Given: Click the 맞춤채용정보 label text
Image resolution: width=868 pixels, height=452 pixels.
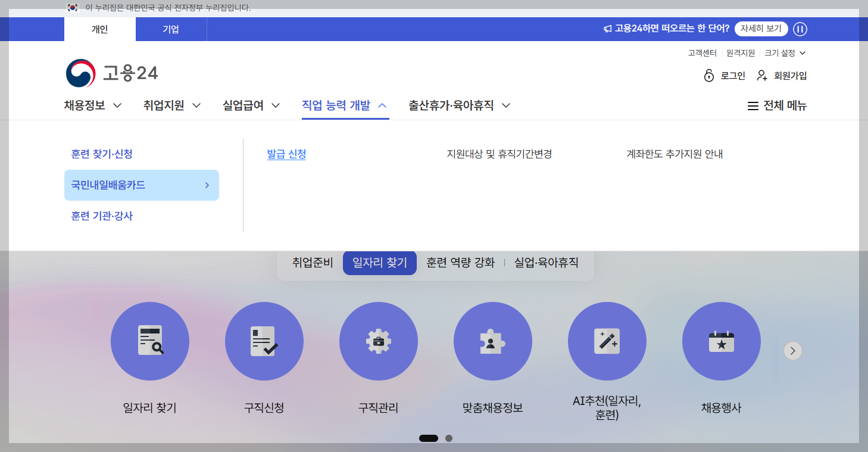Looking at the screenshot, I should pyautogui.click(x=493, y=409).
